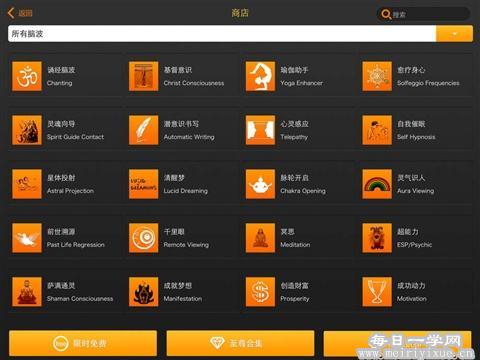Image resolution: width=480 pixels, height=360 pixels.
Task: Open the ESP/Psychic icon
Action: [377, 238]
